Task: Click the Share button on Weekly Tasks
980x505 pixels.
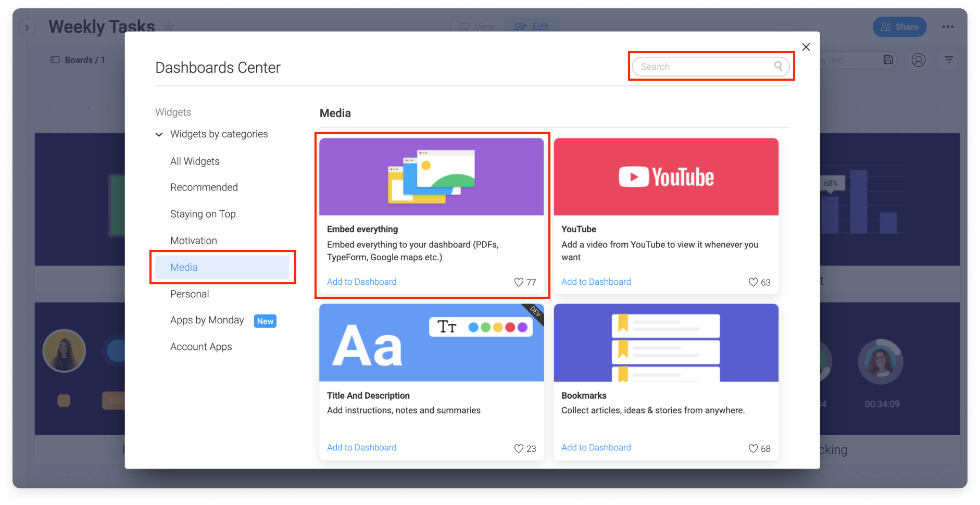Action: pyautogui.click(x=899, y=27)
